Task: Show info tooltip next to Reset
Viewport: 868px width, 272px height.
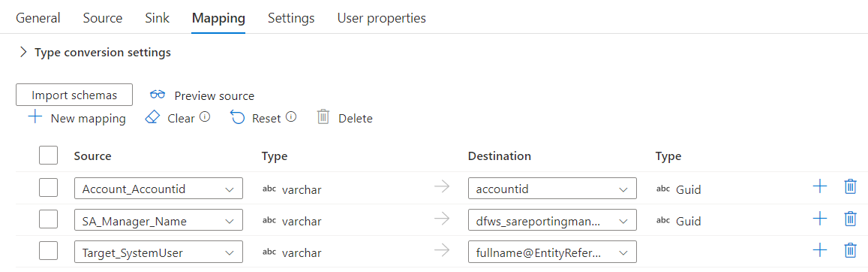Action: tap(291, 117)
